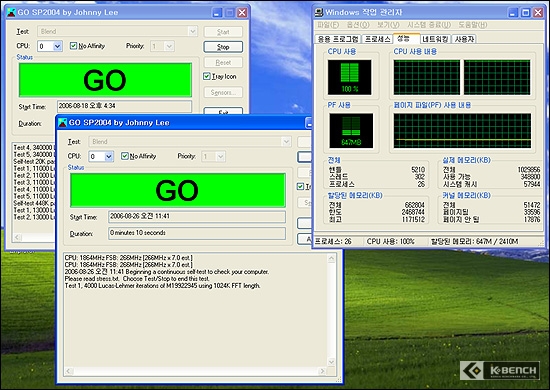Click back log row 'Test 5, 340000'
Screen dimensions: 550x390
coord(34,154)
